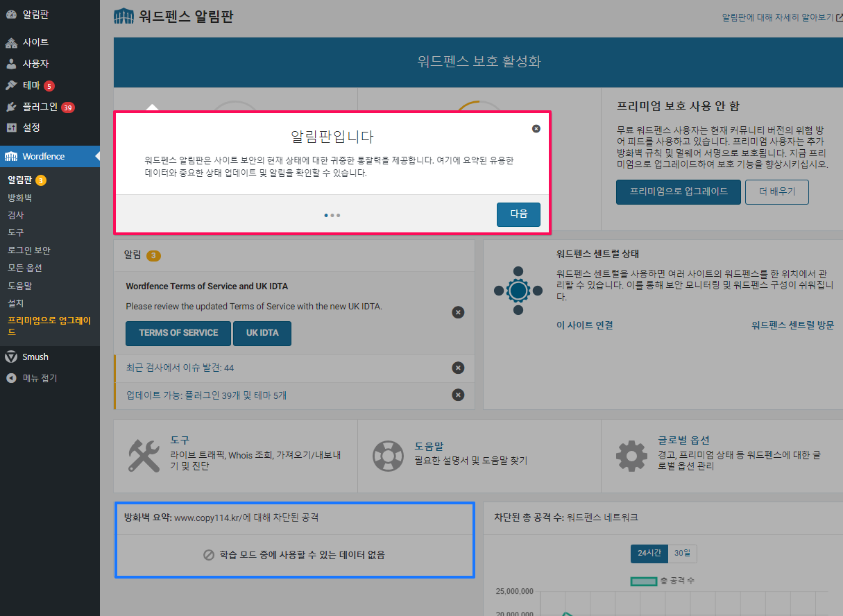This screenshot has height=616, width=843.
Task: Click the 다음 button in the tour popup
Action: (518, 214)
